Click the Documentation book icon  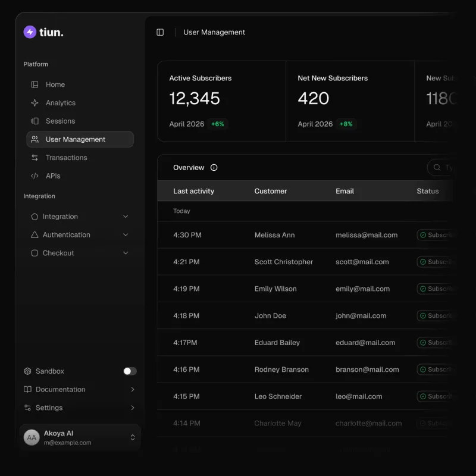[x=27, y=389]
